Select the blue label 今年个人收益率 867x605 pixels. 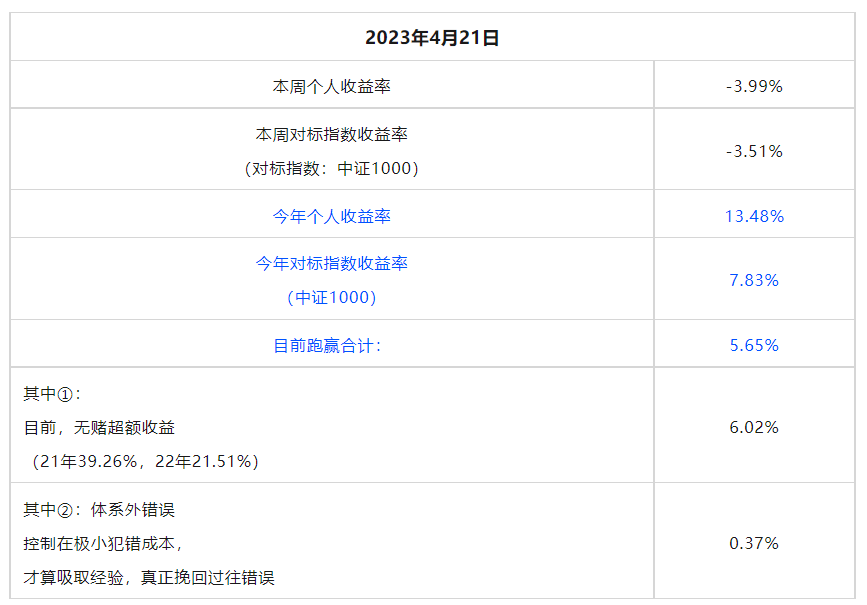[332, 216]
